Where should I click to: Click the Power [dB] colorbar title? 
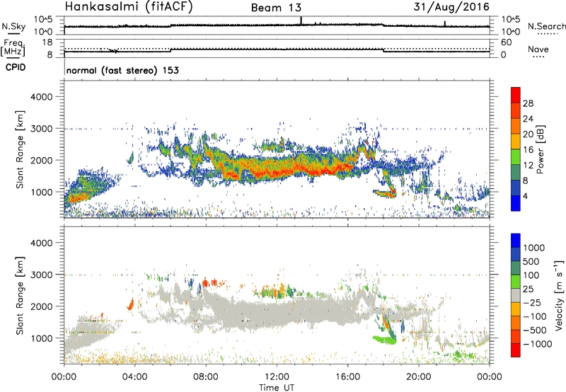[x=541, y=149]
